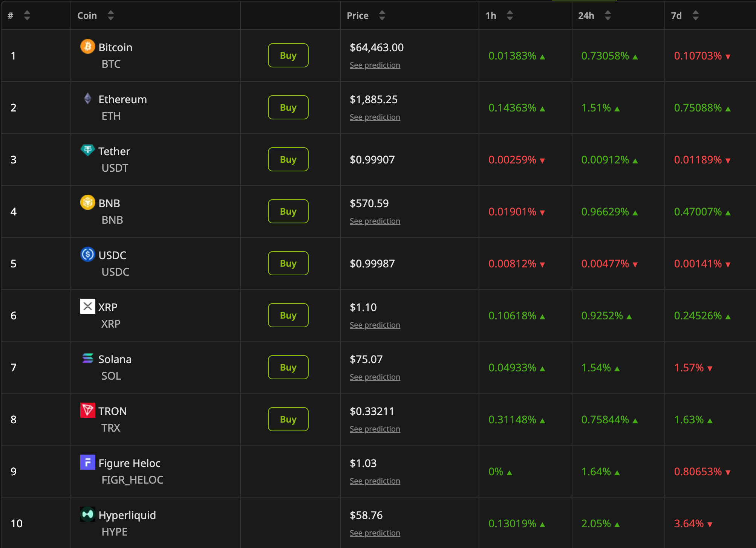Click the Buy button for Solana
The image size is (756, 548).
(x=288, y=367)
